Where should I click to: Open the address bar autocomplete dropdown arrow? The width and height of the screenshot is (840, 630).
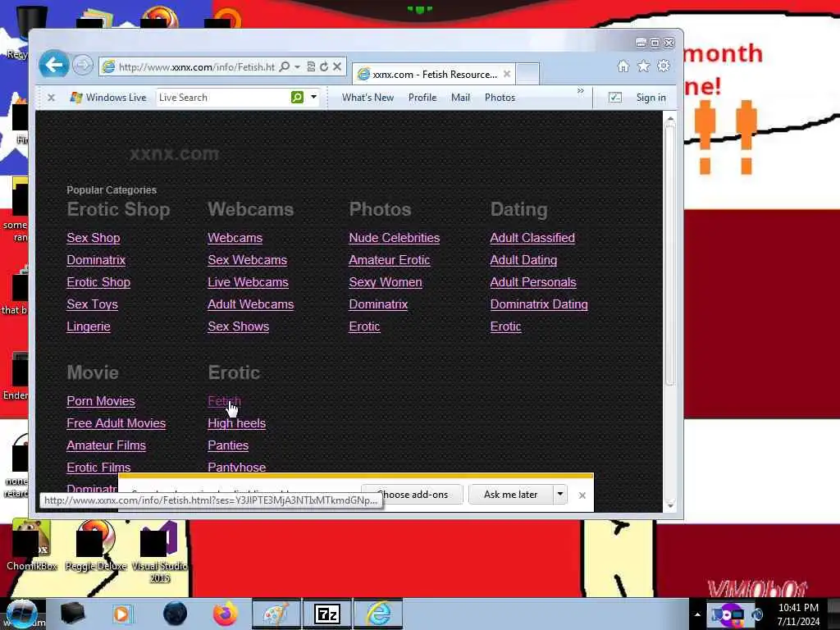pos(297,67)
